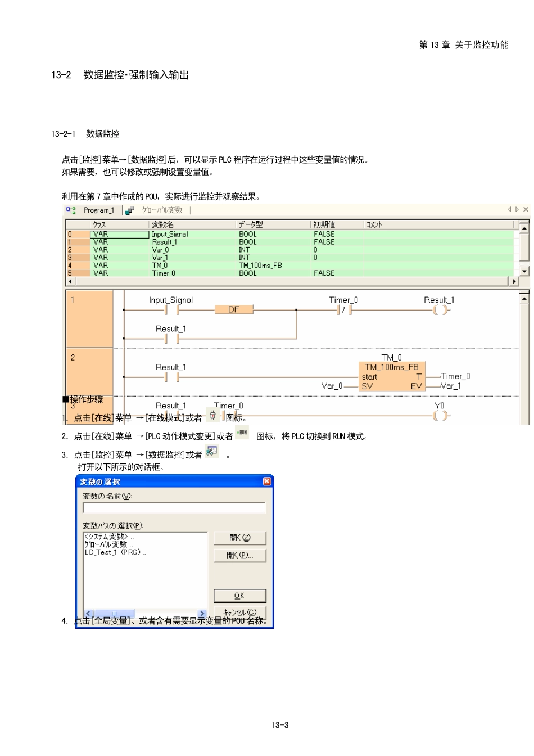Click the Result_1 contact in rung 2
Image resolution: width=534 pixels, height=756 pixels.
pos(171,377)
